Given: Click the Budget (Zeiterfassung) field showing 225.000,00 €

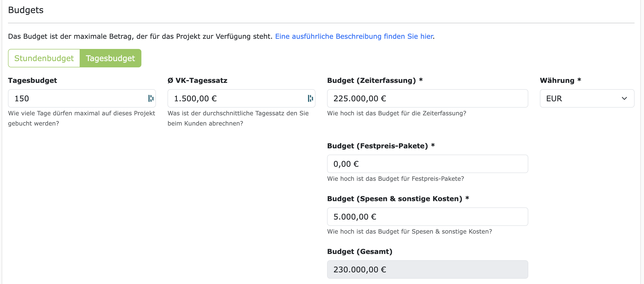Looking at the screenshot, I should (427, 98).
